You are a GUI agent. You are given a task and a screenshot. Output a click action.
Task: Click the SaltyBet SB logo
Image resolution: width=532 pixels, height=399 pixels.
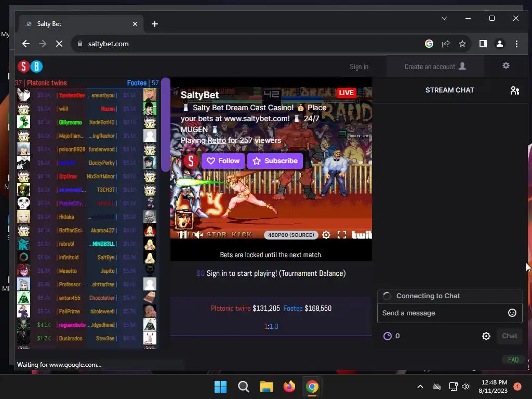(30, 66)
